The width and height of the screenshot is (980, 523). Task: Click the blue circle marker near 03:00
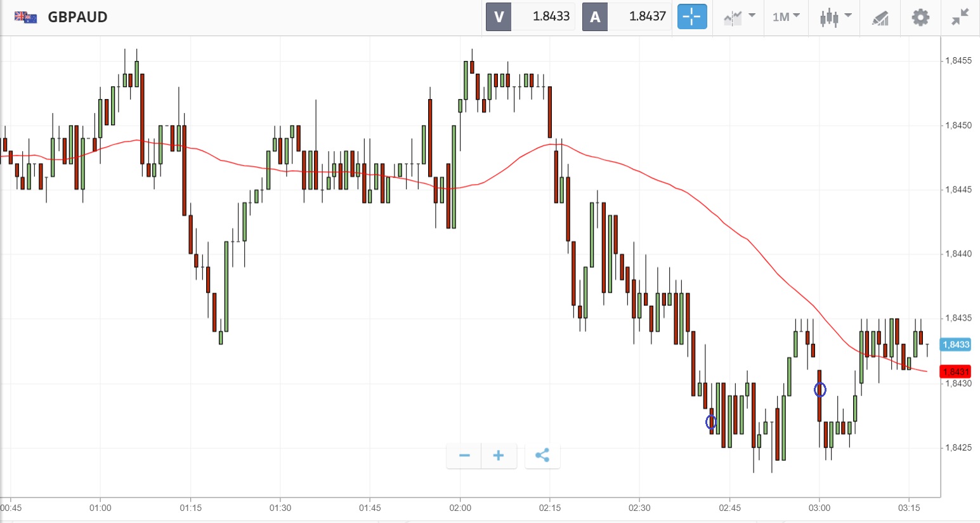(x=820, y=390)
